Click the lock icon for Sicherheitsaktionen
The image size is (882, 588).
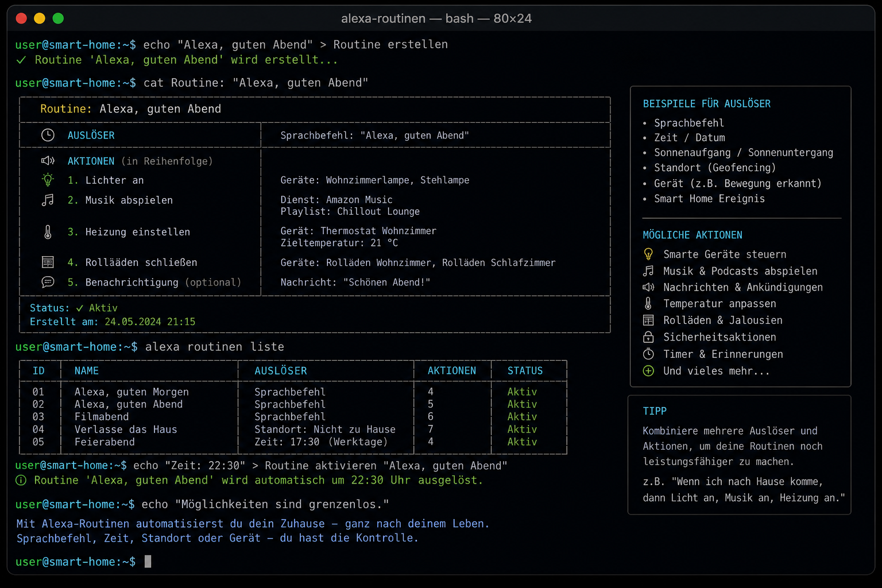[x=648, y=337]
